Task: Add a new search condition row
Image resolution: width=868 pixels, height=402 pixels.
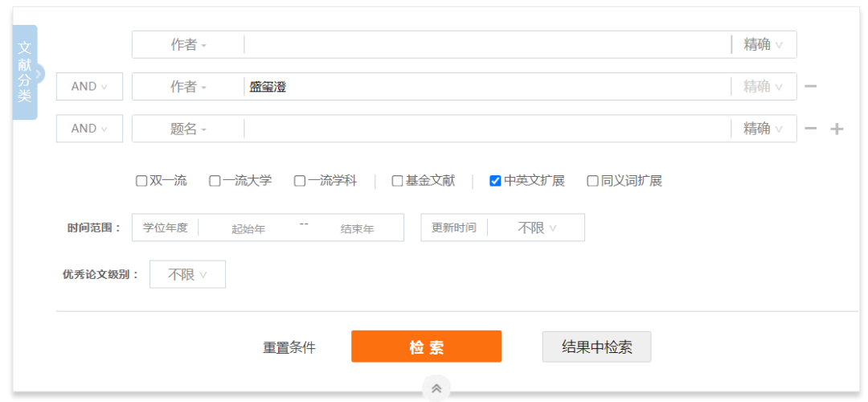Action: click(837, 129)
